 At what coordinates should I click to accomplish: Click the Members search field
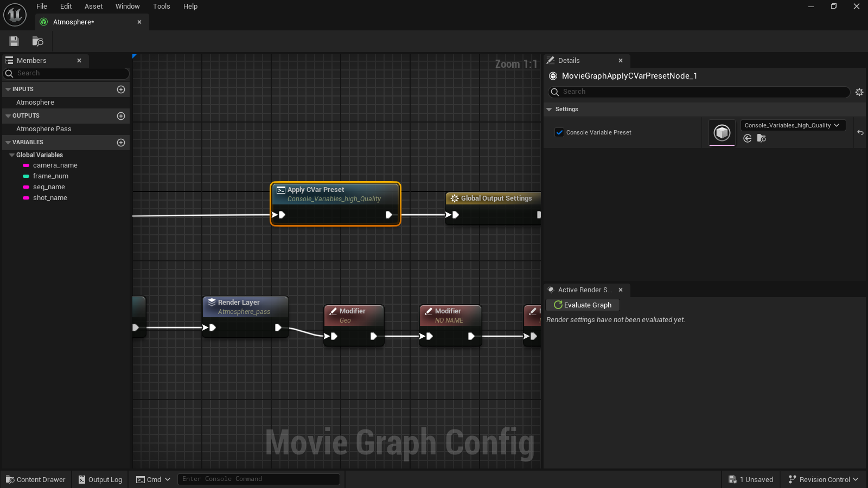(x=66, y=74)
